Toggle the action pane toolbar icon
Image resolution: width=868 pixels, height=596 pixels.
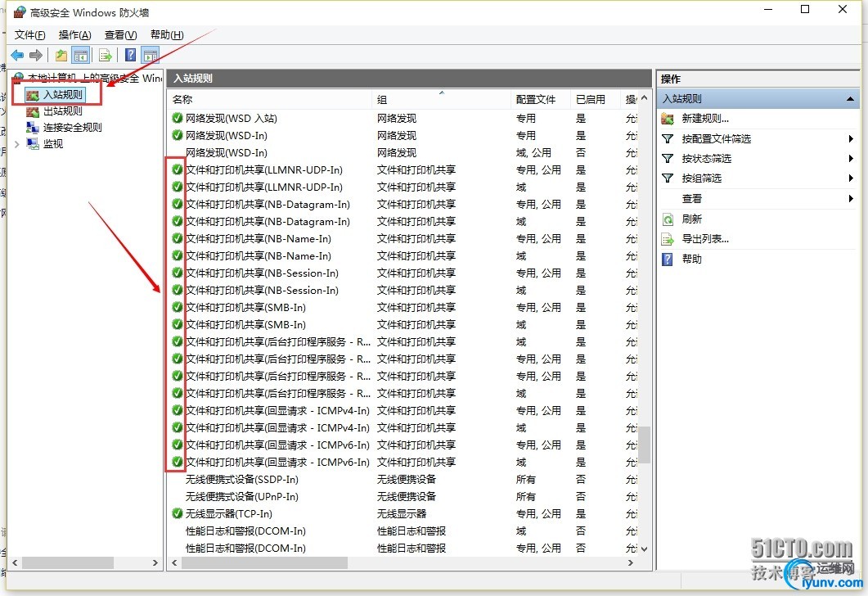point(150,56)
